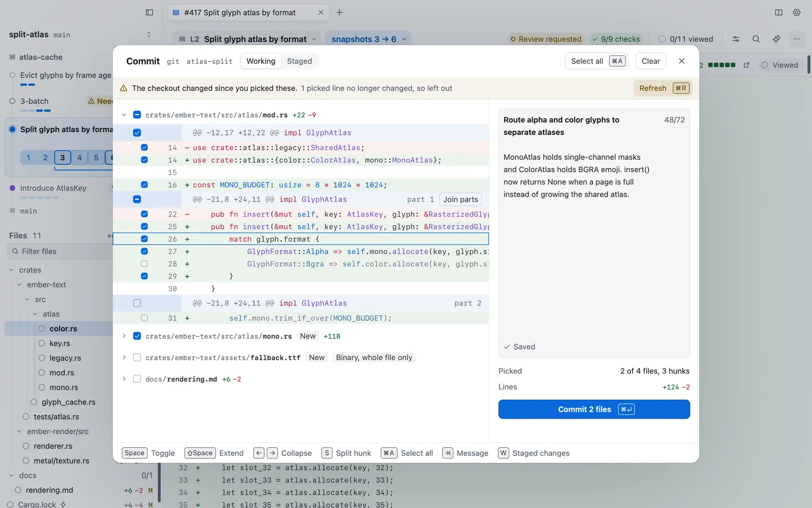Commit 2 files
The width and height of the screenshot is (812, 508).
click(x=594, y=409)
